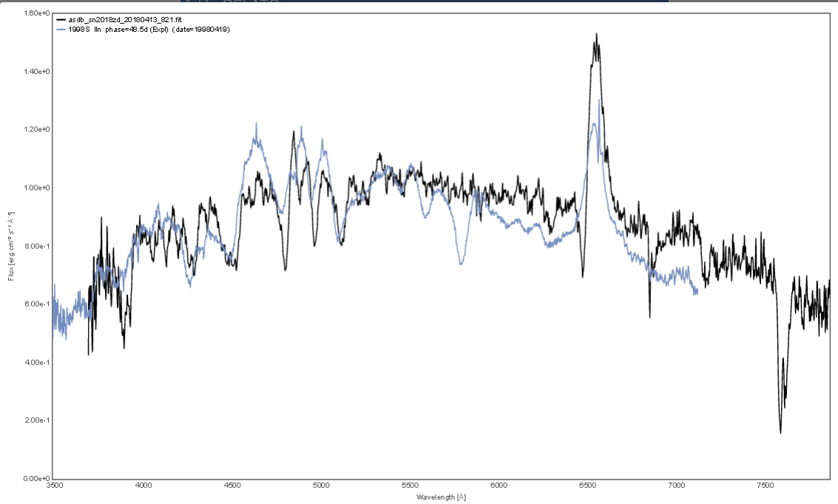Image resolution: width=838 pixels, height=504 pixels.
Task: Click the black line swatch in the legend
Action: (x=61, y=19)
